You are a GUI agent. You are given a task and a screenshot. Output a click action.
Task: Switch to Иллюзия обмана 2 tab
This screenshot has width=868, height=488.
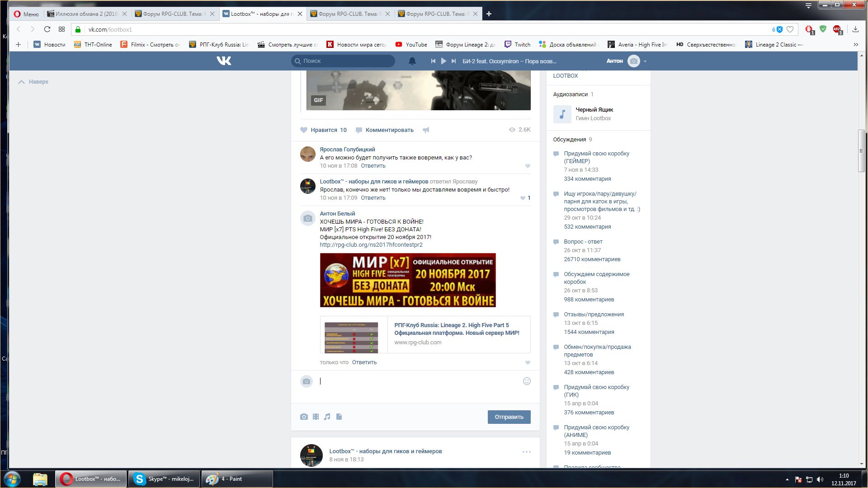(x=86, y=14)
